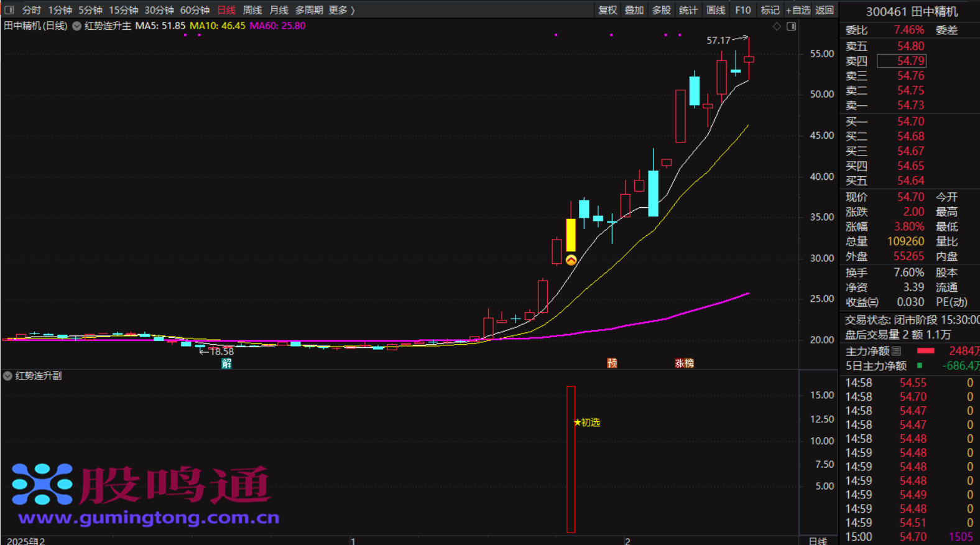Toggle the right info panel icon
This screenshot has height=545, width=980.
coord(791,26)
